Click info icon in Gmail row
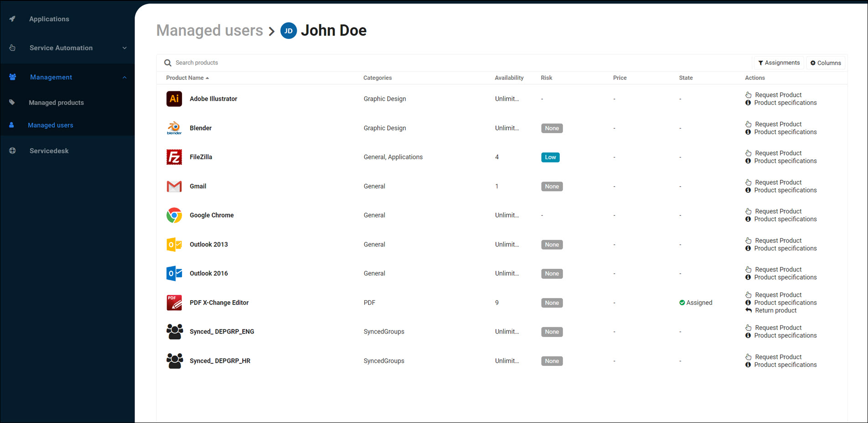The width and height of the screenshot is (868, 423). 748,190
